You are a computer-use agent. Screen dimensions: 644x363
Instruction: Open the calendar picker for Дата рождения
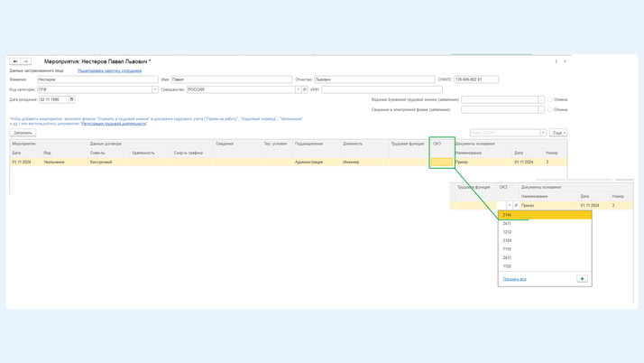tap(72, 99)
